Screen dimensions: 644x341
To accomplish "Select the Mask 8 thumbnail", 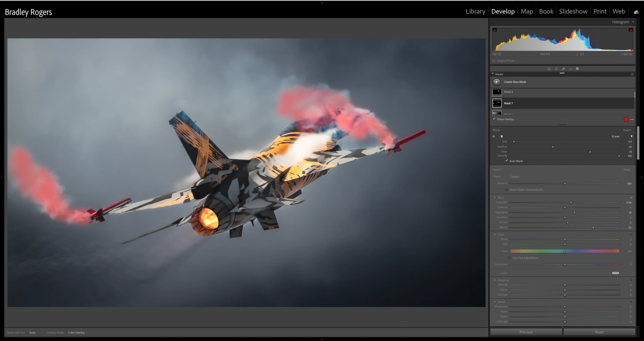I will (497, 92).
